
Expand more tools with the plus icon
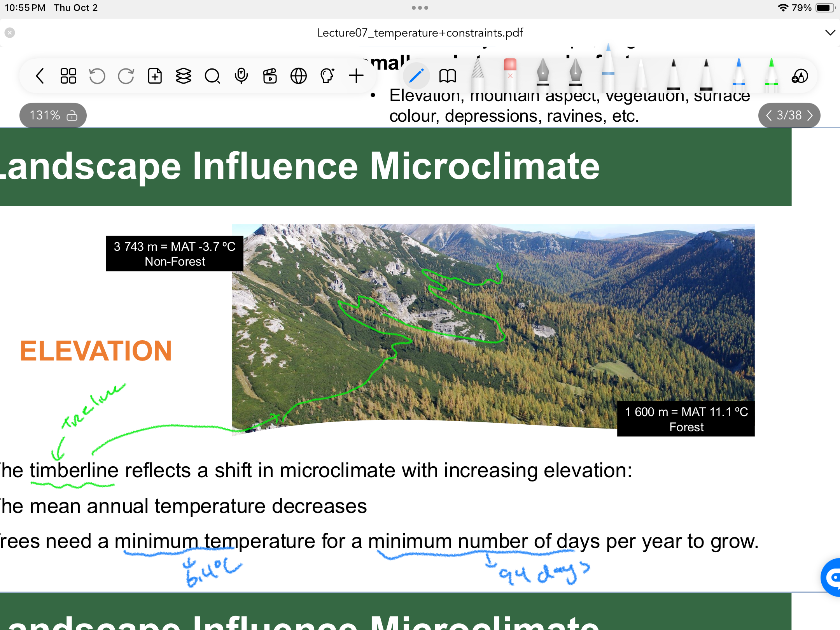pyautogui.click(x=356, y=76)
